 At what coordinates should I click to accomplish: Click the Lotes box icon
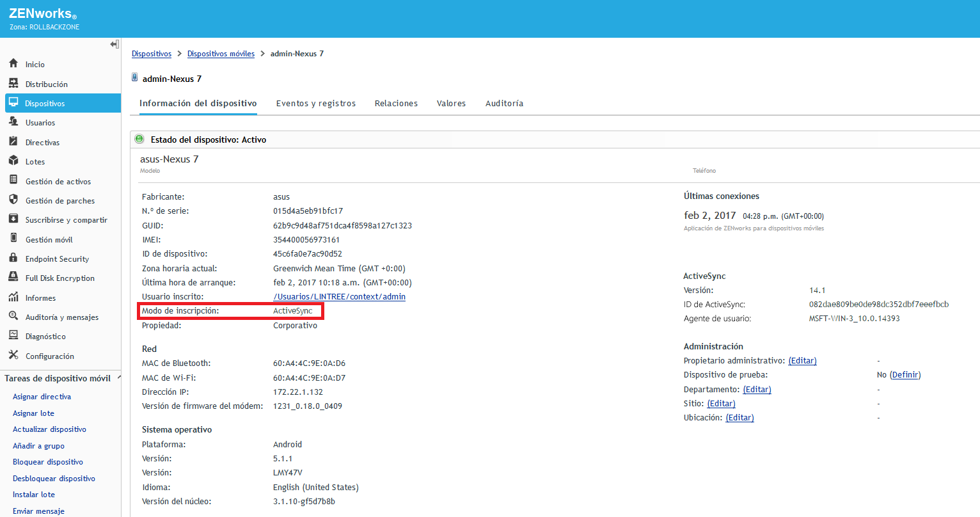tap(13, 161)
